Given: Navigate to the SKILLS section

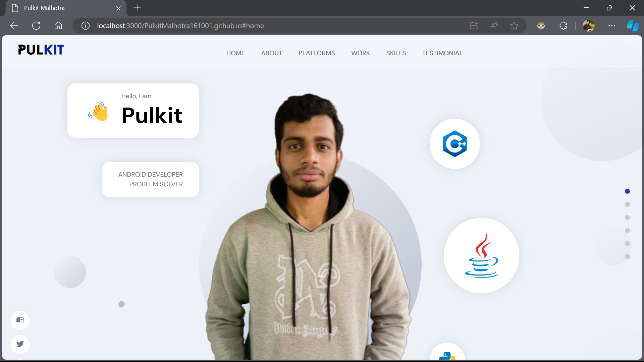Looking at the screenshot, I should click(396, 53).
